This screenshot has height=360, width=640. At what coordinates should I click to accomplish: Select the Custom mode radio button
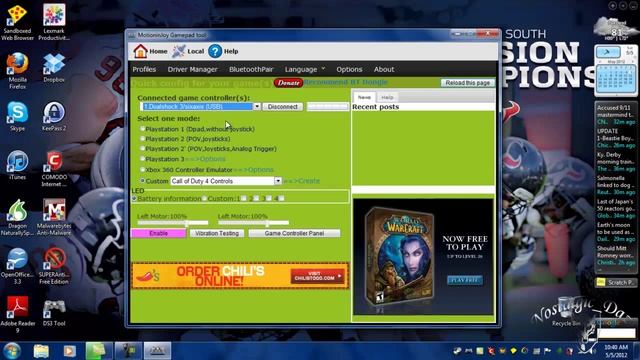coord(142,180)
